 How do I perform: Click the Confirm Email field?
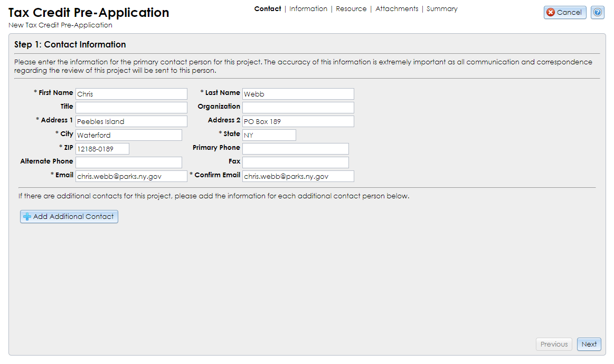pyautogui.click(x=298, y=176)
